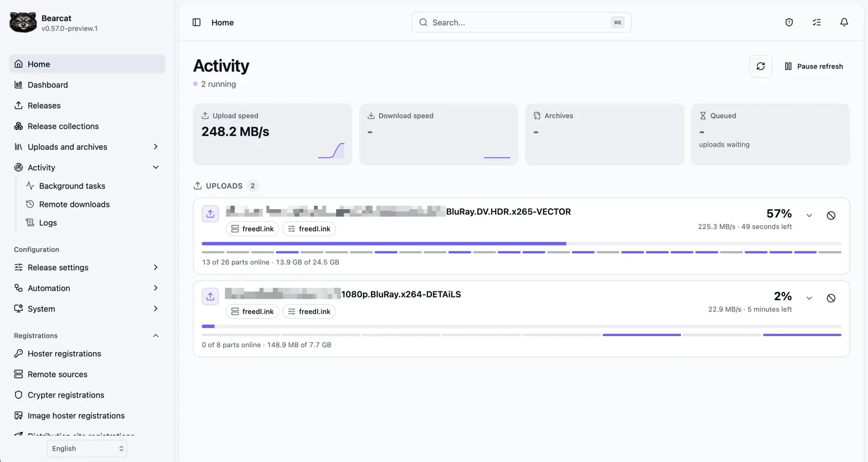Select Home in the sidebar
Screen dimensions: 868x462
87,64
